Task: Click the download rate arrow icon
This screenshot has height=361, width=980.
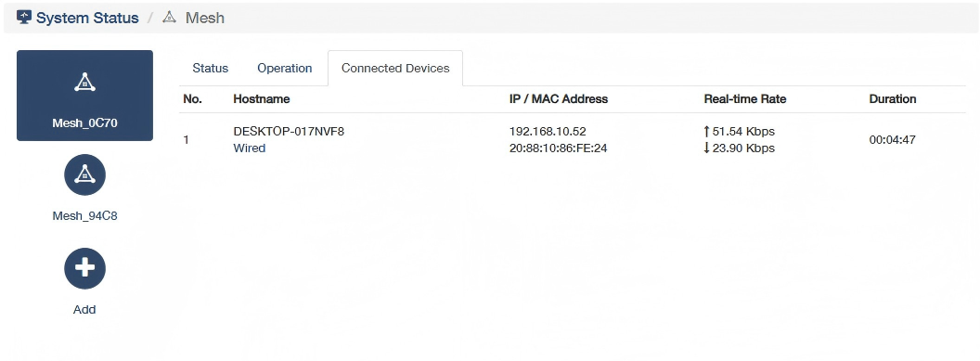Action: 707,148
